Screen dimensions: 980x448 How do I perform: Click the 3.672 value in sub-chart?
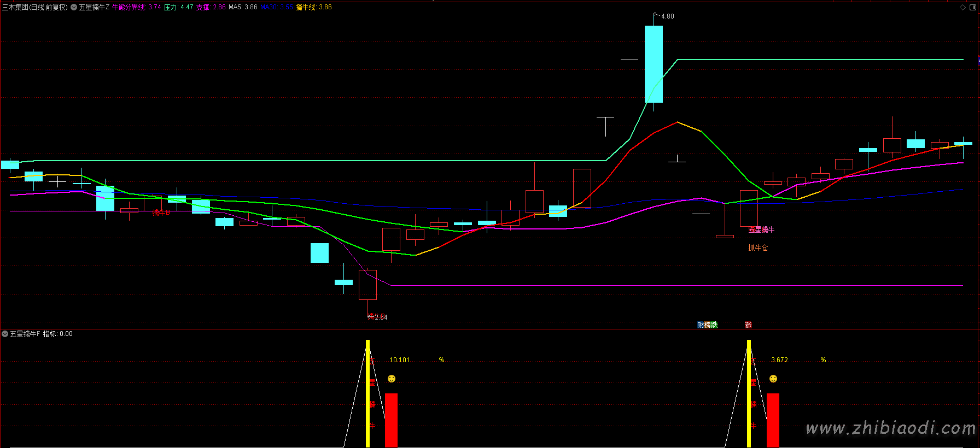pyautogui.click(x=779, y=360)
